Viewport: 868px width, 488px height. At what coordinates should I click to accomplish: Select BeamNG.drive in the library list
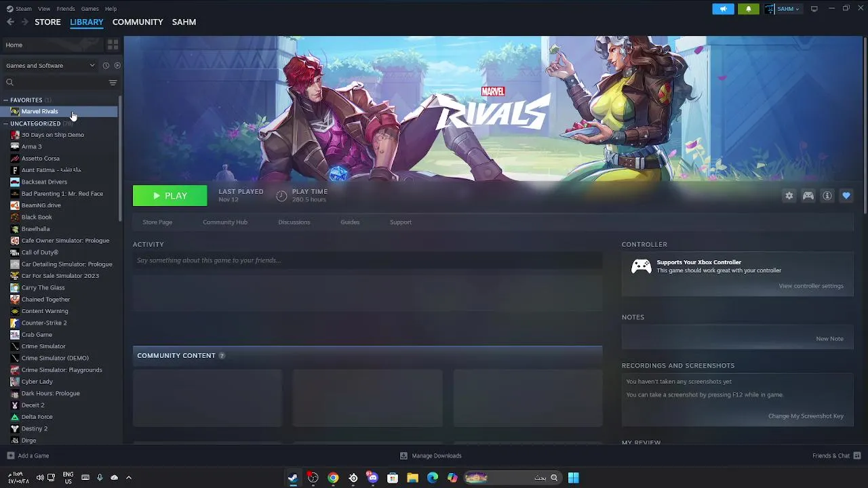[x=41, y=205]
